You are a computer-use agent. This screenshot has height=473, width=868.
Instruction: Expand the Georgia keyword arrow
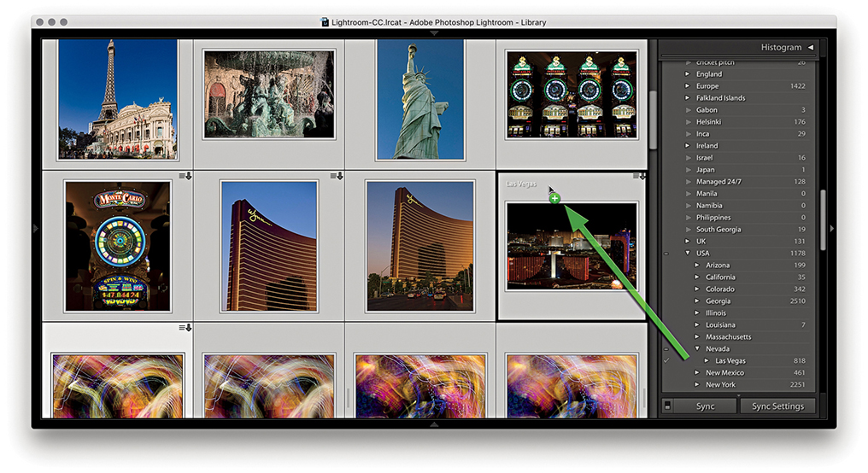click(697, 301)
